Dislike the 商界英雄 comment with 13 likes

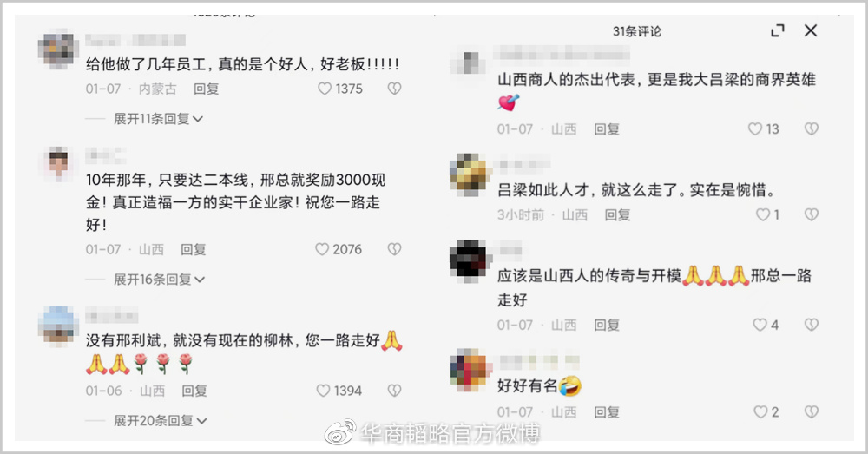811,129
